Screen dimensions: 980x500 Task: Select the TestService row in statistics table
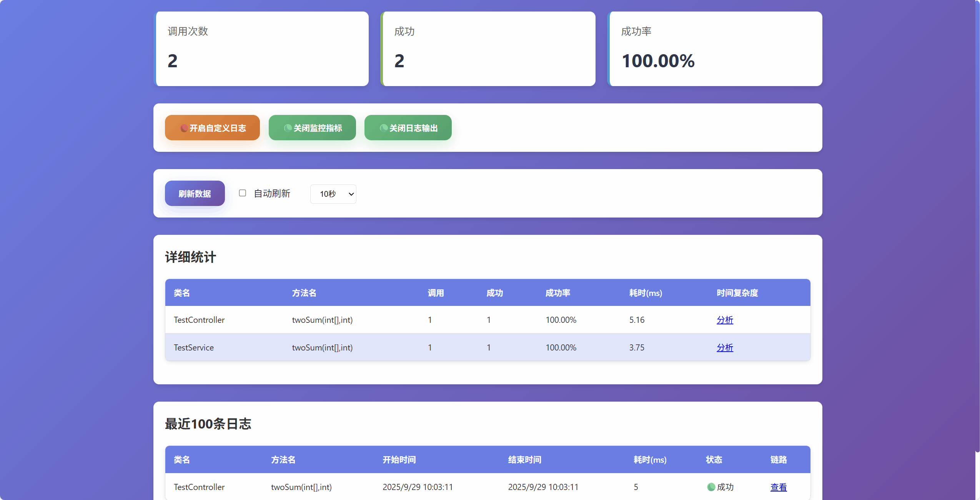384,347
